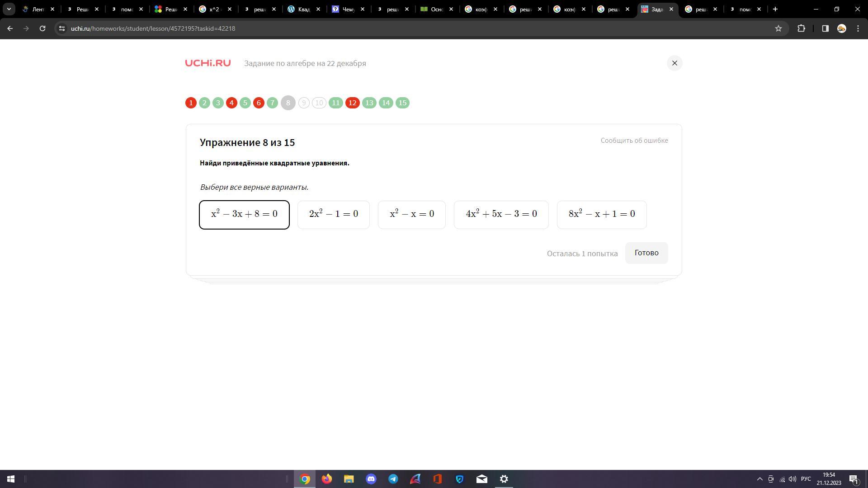Open the tab search dropdown arrow

(x=9, y=9)
